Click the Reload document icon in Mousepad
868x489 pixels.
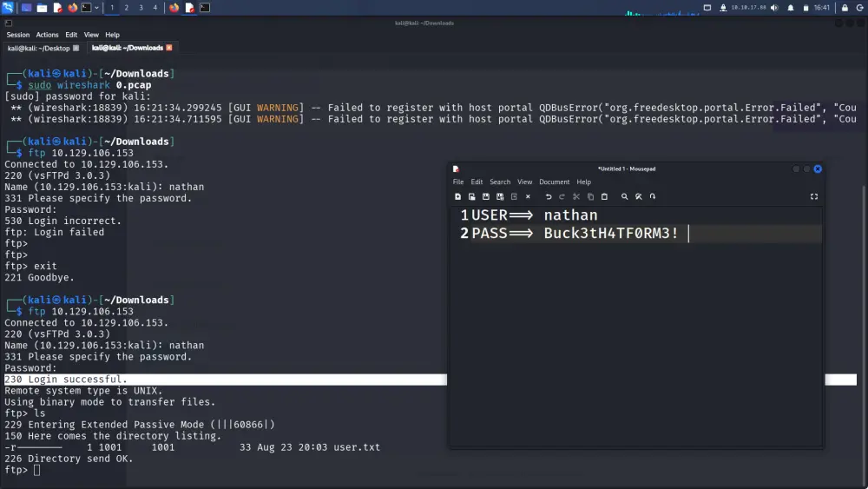point(514,196)
